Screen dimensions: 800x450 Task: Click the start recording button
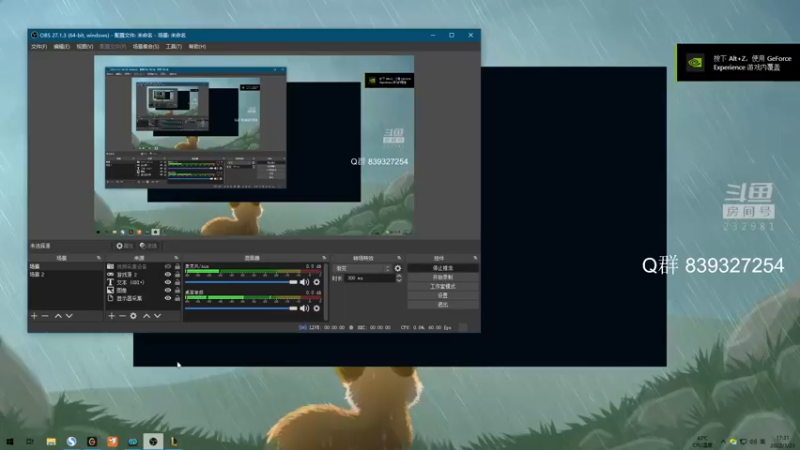pyautogui.click(x=443, y=277)
